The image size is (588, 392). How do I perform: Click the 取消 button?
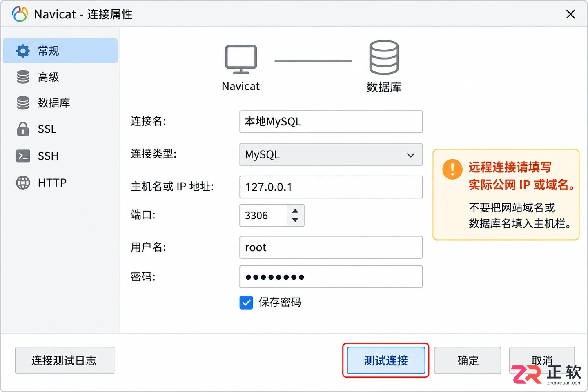click(x=542, y=361)
